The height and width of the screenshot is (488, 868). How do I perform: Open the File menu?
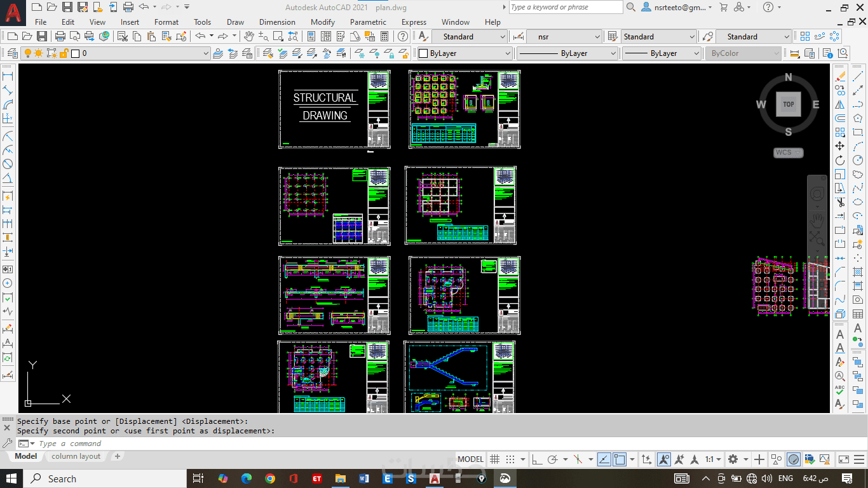[41, 22]
